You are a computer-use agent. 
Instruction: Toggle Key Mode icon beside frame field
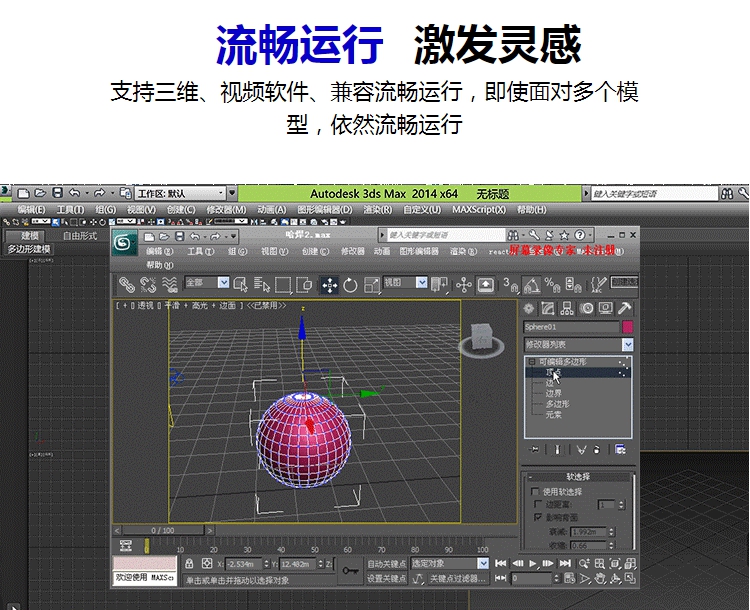(500, 578)
